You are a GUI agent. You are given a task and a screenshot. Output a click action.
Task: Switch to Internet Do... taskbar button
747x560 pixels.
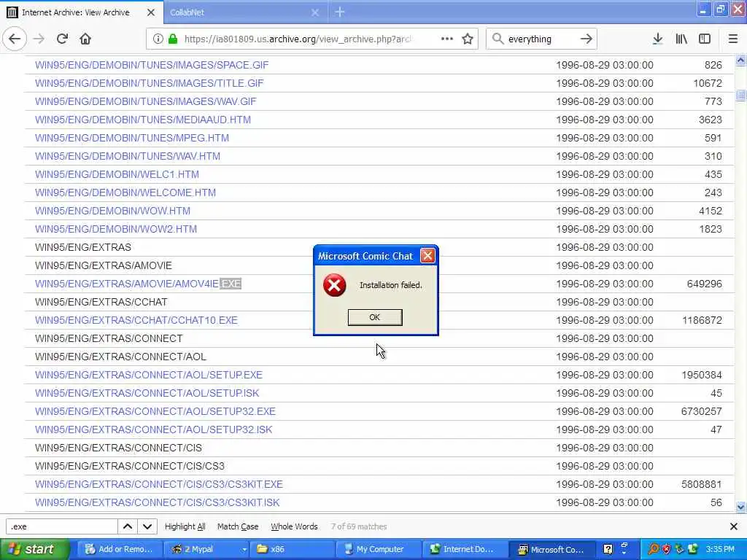point(465,549)
